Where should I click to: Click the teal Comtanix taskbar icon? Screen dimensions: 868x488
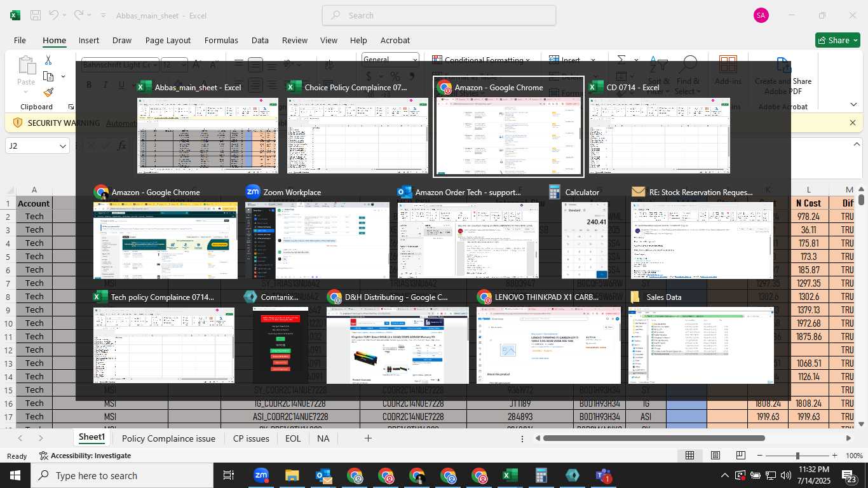(x=572, y=475)
